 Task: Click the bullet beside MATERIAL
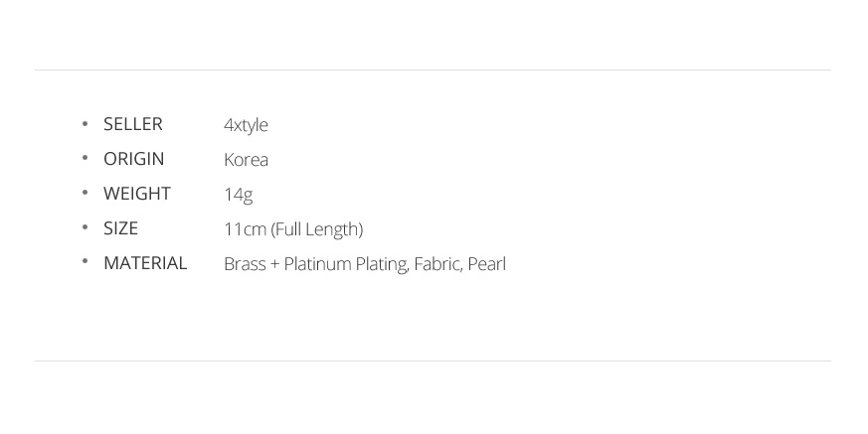point(85,262)
